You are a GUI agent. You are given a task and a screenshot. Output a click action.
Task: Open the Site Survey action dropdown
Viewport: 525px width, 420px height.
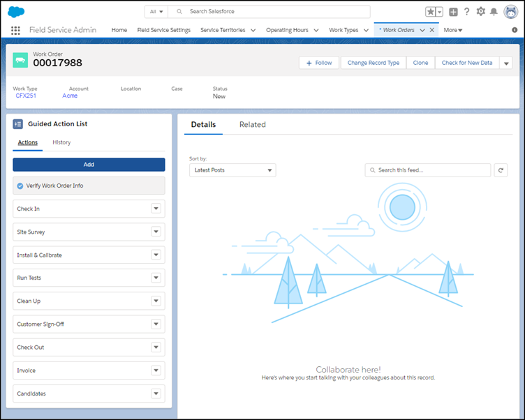tap(156, 232)
